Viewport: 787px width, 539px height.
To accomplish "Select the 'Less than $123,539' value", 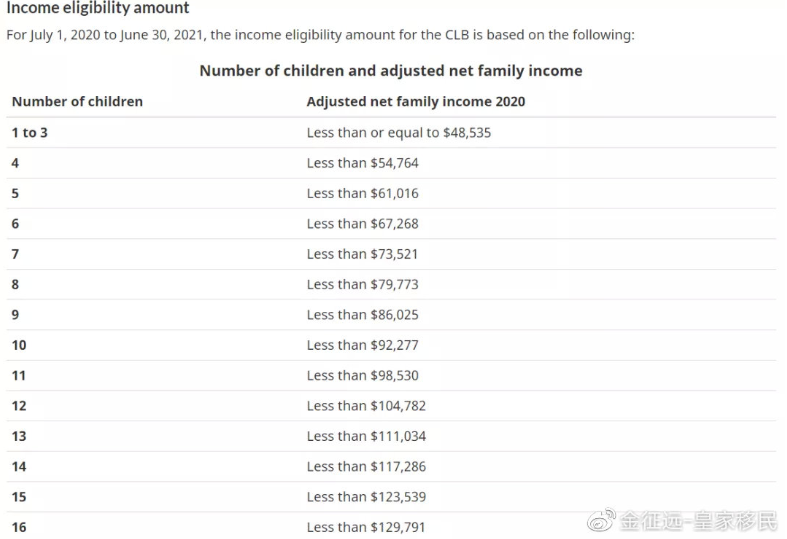I will [x=366, y=497].
